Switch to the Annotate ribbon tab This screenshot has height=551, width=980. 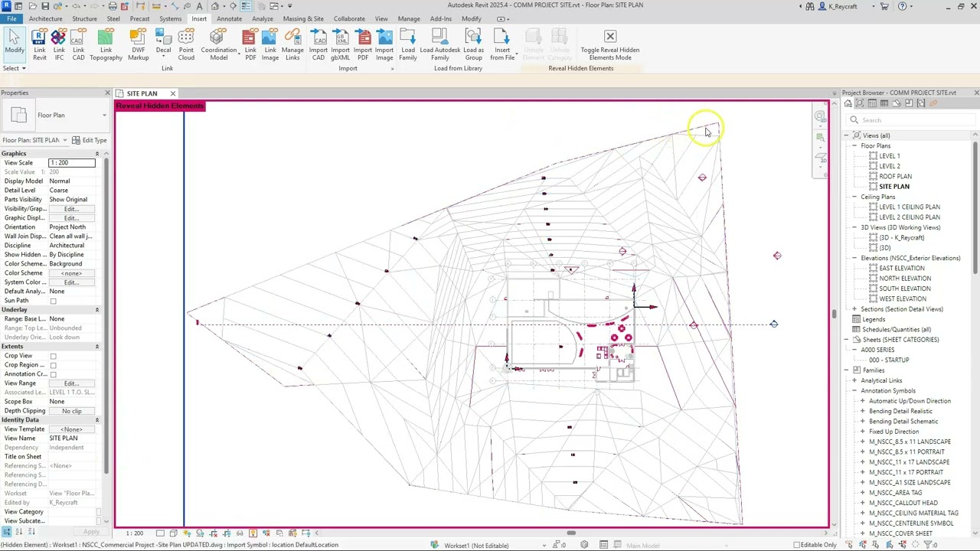[229, 18]
